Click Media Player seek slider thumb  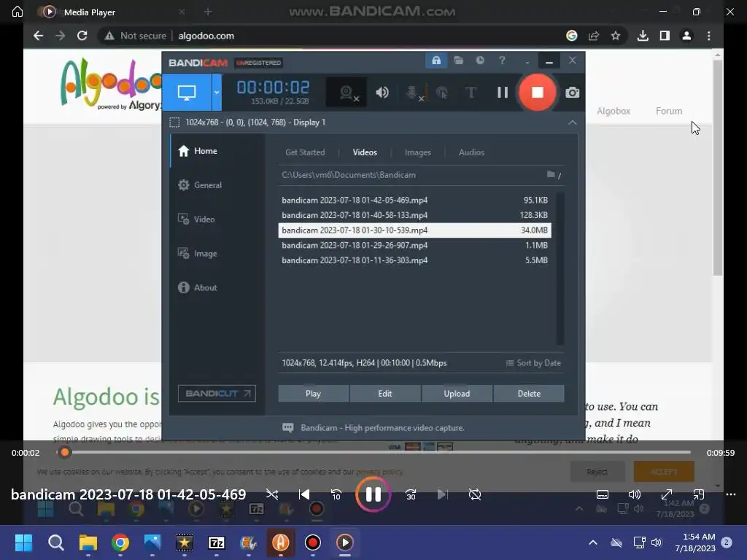coord(65,452)
